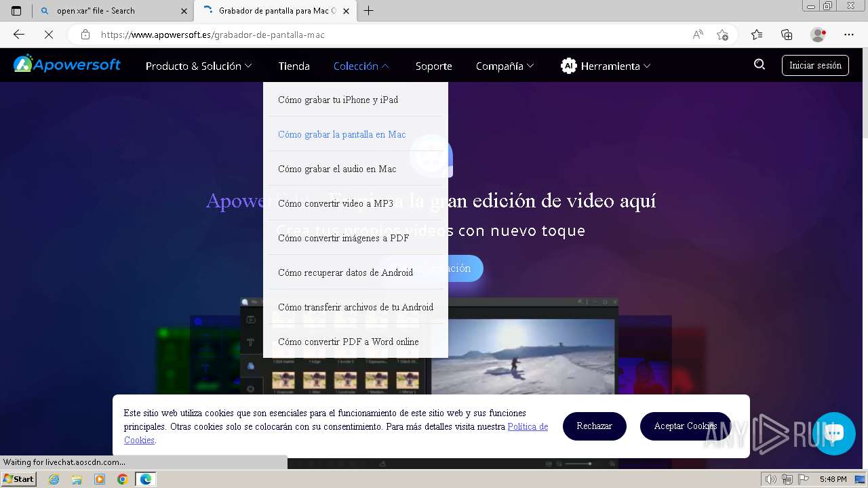Expand the Herramienta dropdown chevron
The image size is (868, 488).
pos(647,66)
